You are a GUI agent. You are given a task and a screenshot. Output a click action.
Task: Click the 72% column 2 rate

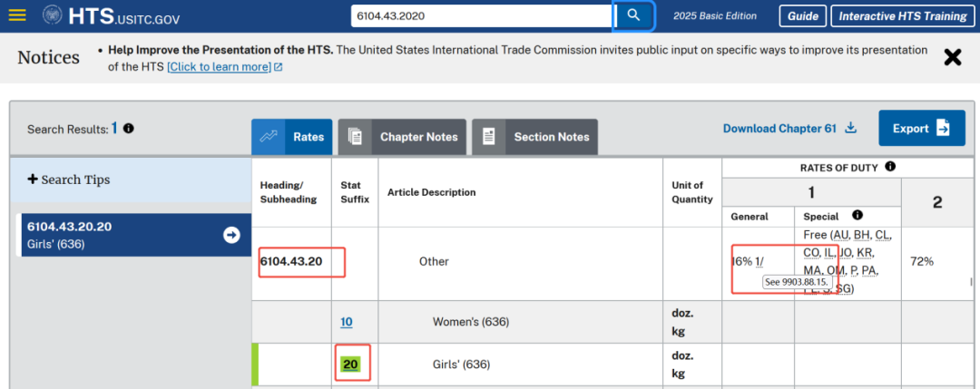[x=922, y=262]
